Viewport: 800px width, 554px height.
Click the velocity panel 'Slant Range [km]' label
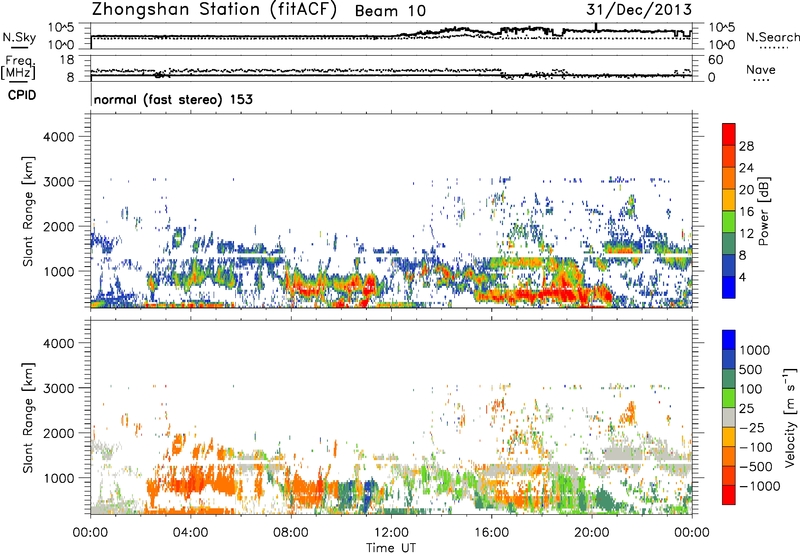[28, 417]
